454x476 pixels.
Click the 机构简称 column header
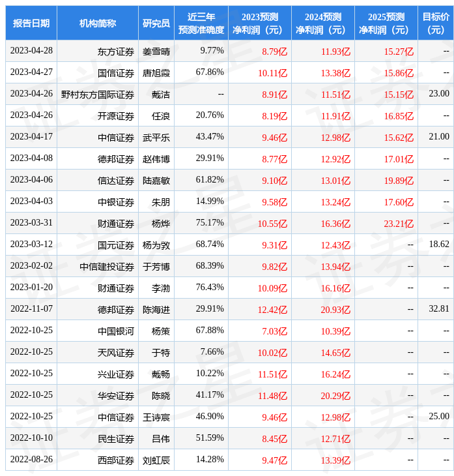(x=97, y=23)
